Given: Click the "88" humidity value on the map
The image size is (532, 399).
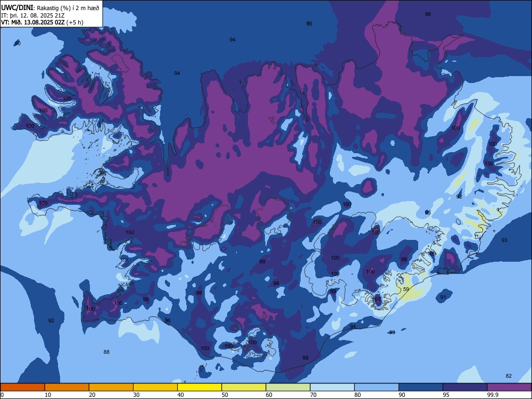Looking at the screenshot, I should [106, 352].
